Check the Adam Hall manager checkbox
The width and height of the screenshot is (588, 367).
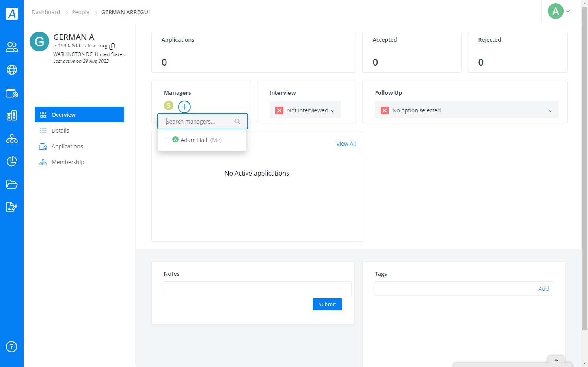click(168, 140)
